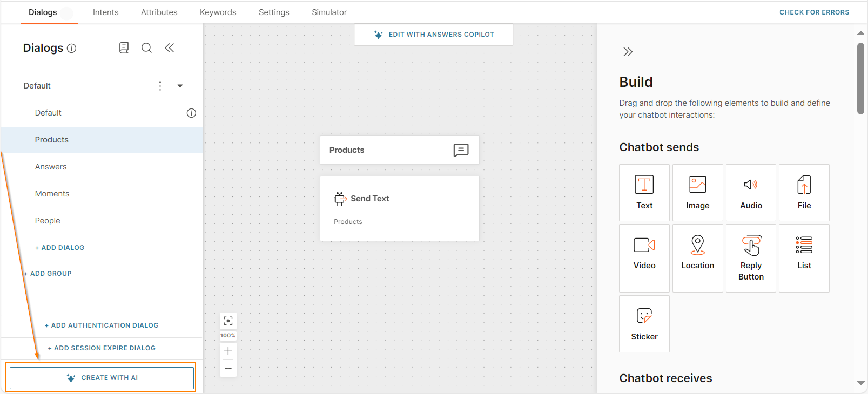Zoom in on the canvas with plus

228,351
